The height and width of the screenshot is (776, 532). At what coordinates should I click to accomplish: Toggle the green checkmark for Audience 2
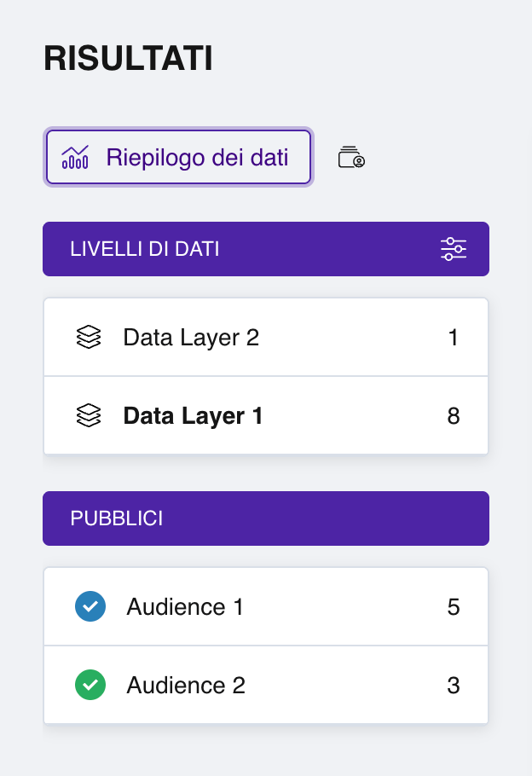(x=90, y=685)
